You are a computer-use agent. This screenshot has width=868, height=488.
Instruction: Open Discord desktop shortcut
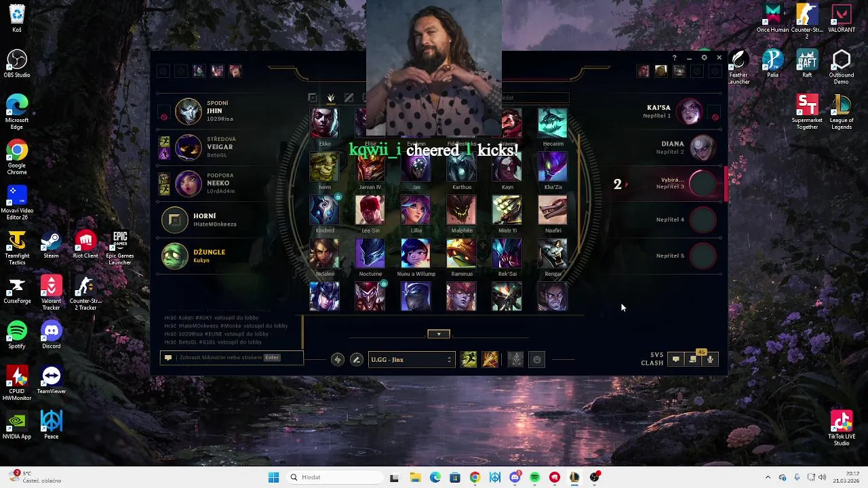[51, 335]
